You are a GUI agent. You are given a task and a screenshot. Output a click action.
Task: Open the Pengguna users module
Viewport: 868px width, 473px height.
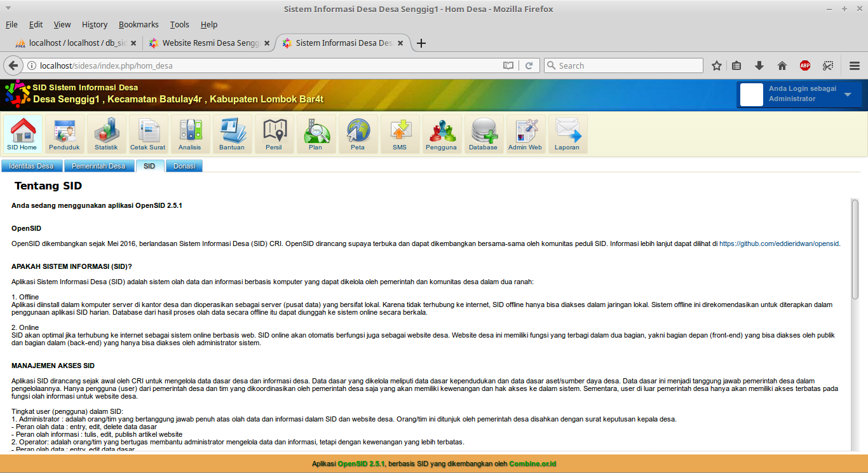coord(442,134)
